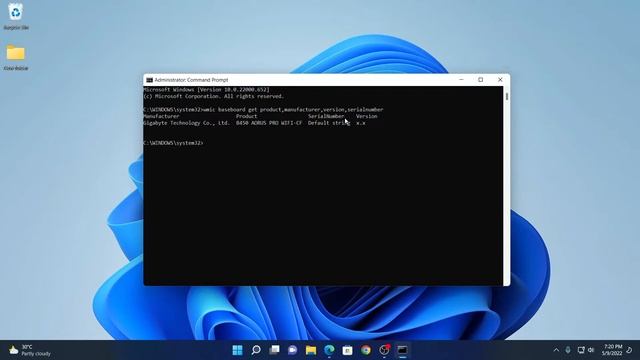Screen dimensions: 640x360
Task: Click the 'SerialNumber' column header
Action: tap(326, 116)
